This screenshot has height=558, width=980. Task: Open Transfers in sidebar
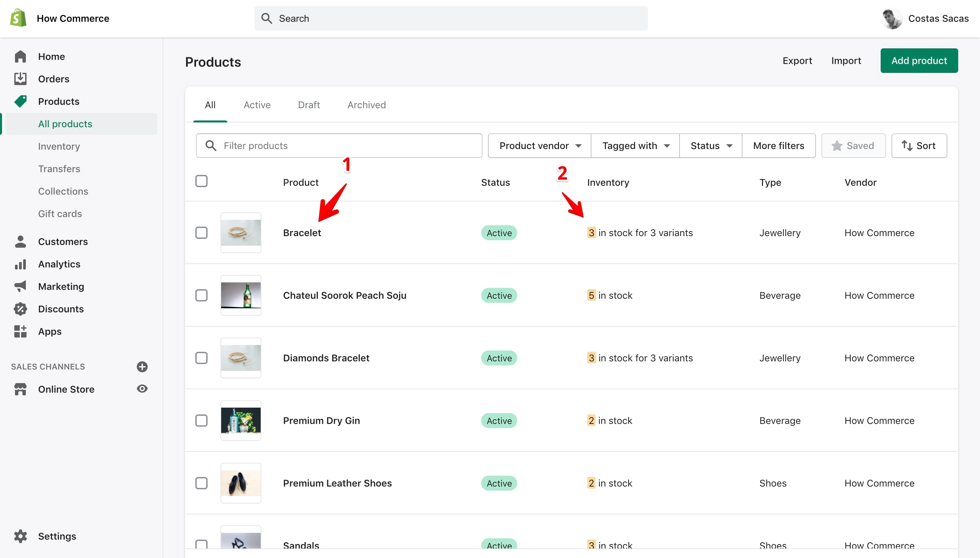pos(59,169)
